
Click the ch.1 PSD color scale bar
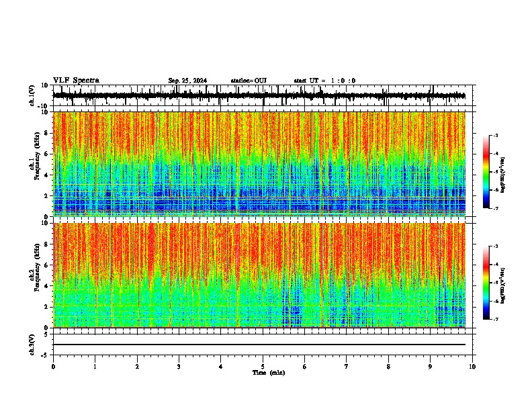click(486, 172)
